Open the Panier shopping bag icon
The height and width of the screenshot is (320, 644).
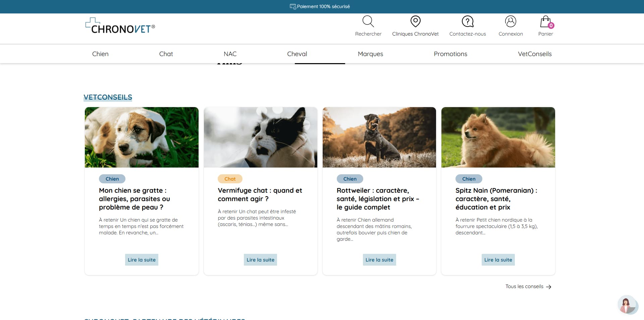545,21
